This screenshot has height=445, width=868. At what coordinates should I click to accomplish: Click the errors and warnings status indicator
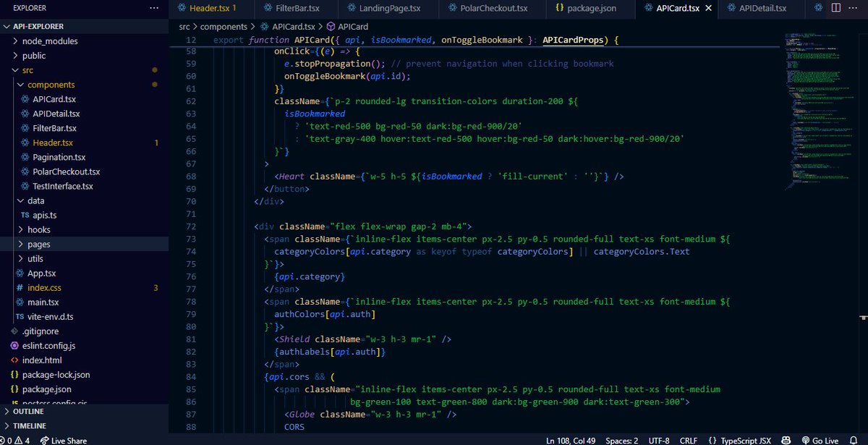tap(16, 440)
